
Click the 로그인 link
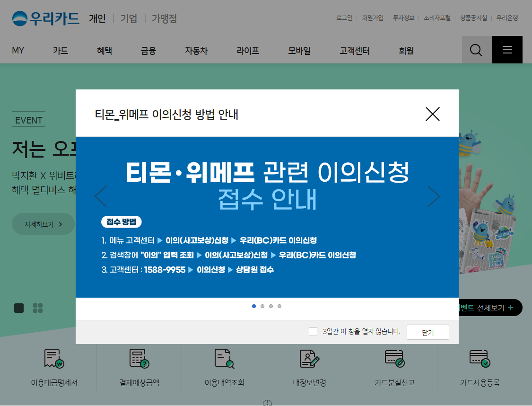(x=344, y=18)
